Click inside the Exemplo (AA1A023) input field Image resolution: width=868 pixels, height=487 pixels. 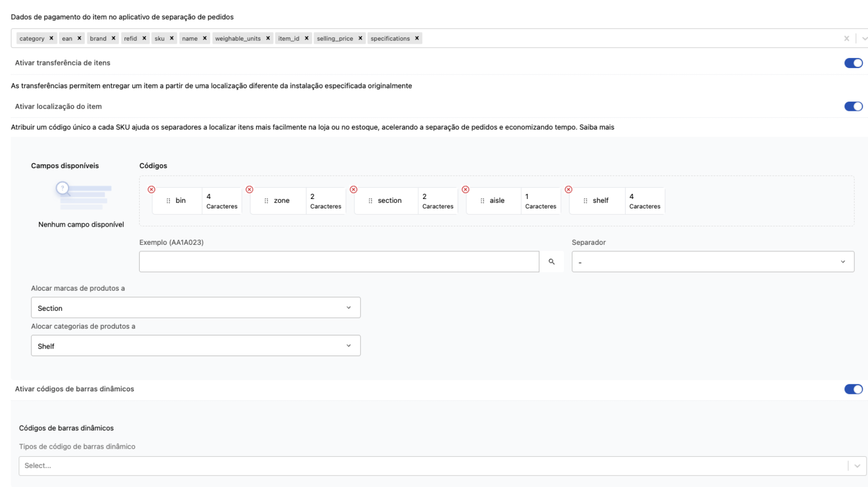(x=338, y=261)
